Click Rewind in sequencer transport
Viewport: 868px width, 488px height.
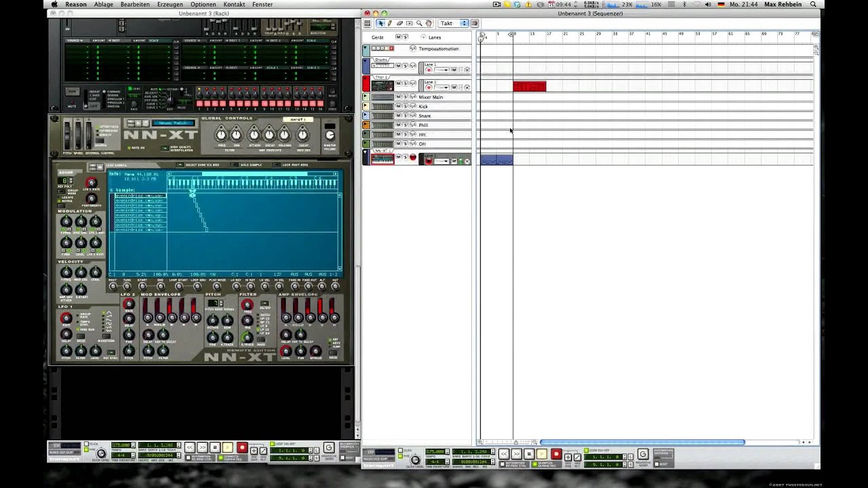(504, 454)
